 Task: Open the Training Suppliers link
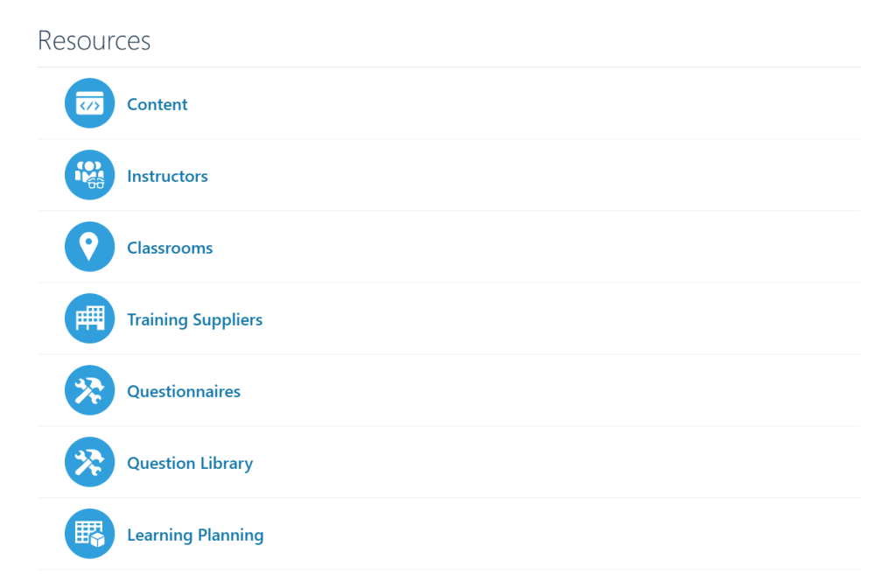pyautogui.click(x=194, y=319)
